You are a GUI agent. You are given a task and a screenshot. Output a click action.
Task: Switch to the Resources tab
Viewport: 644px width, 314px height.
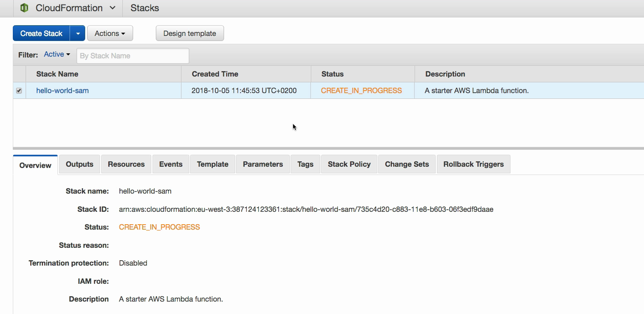click(126, 164)
